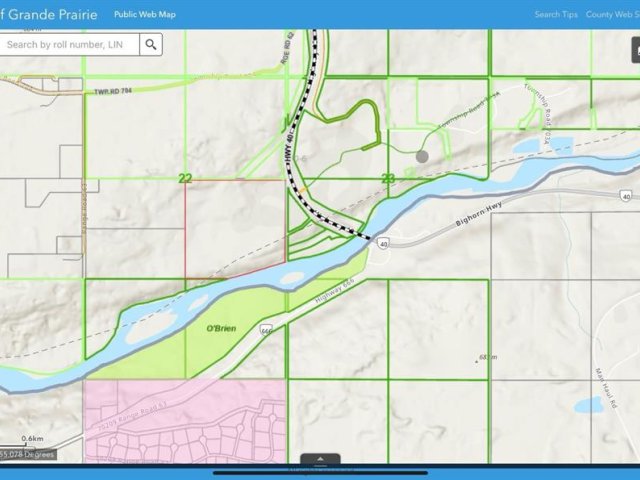Click the magnifying glass search button
The width and height of the screenshot is (640, 480).
(151, 45)
